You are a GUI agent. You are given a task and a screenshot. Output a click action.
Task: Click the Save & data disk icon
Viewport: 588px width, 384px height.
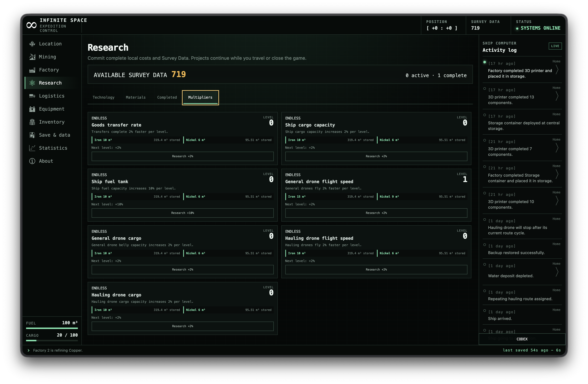click(32, 135)
